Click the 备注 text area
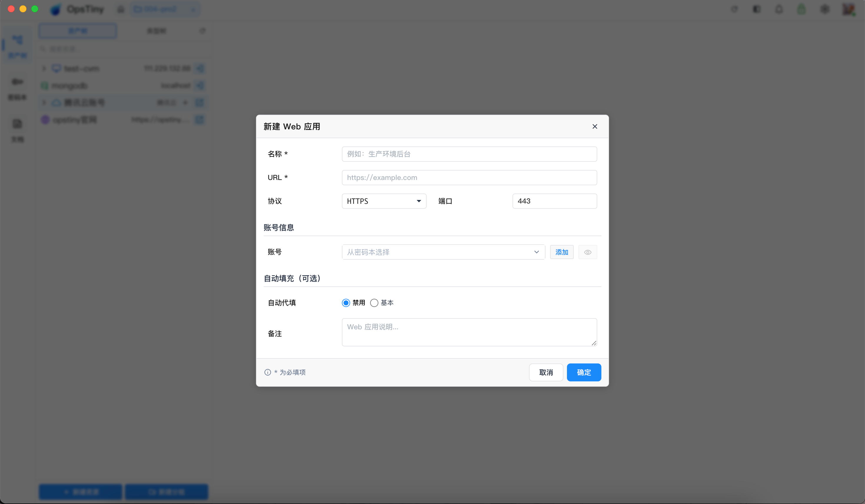Viewport: 865px width, 504px height. [469, 332]
